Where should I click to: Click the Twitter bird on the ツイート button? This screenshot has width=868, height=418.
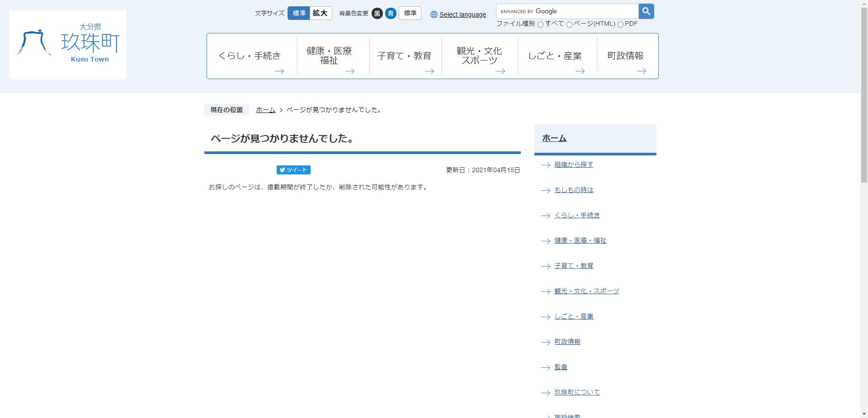(283, 170)
